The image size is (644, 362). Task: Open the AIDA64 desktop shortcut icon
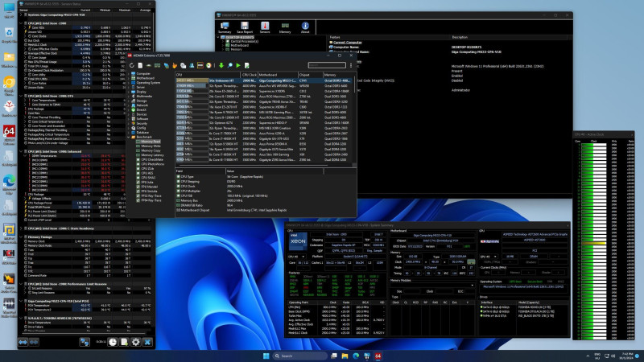[9, 135]
